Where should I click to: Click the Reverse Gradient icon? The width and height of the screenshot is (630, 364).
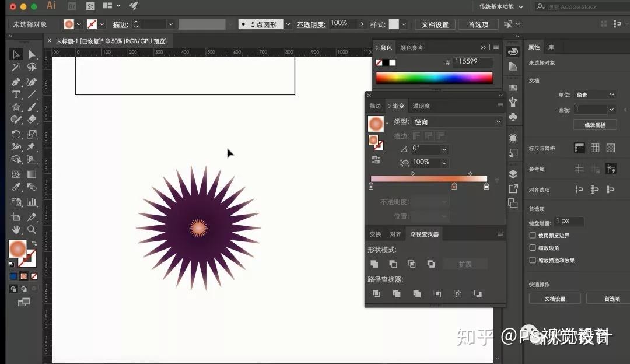[x=376, y=160]
